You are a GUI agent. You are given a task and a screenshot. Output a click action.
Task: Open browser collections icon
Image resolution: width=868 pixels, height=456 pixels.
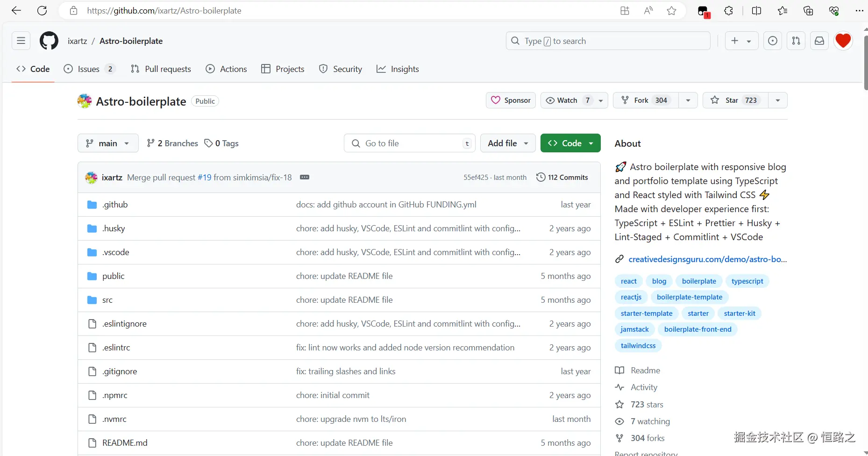(x=809, y=11)
